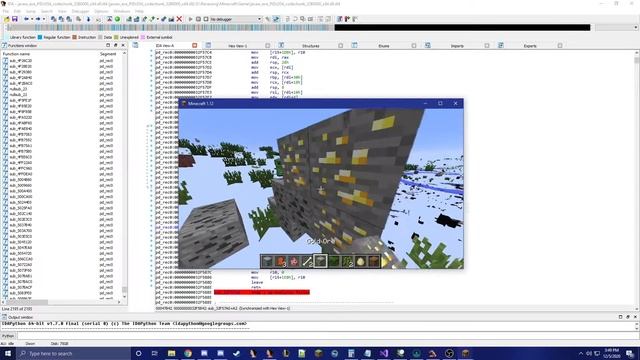Open the forward-arrow history dropdown
640x360 pixels.
coord(43,19)
